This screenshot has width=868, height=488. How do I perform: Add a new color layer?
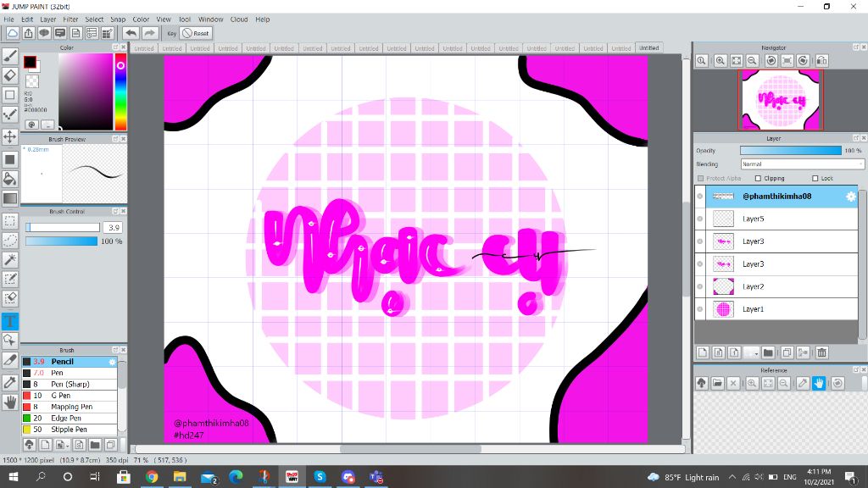click(703, 352)
